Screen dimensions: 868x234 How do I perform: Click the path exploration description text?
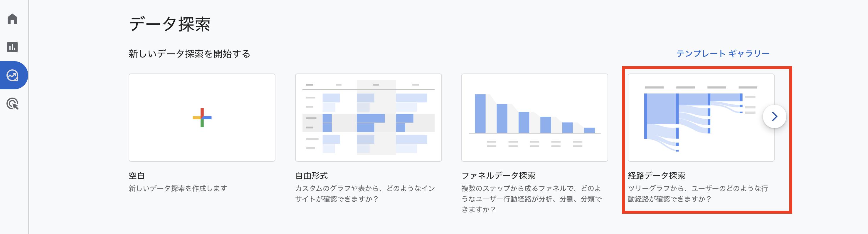point(698,193)
